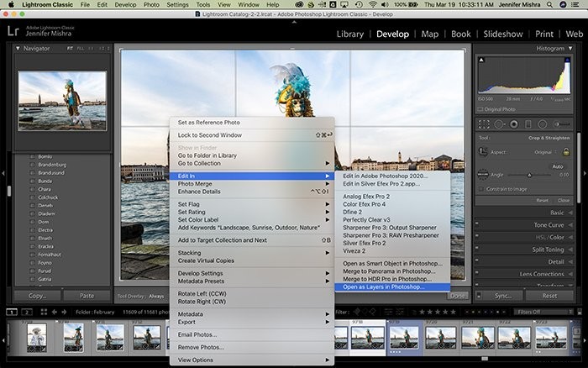
Task: Click the Navigator preview thumbnail
Action: point(62,101)
